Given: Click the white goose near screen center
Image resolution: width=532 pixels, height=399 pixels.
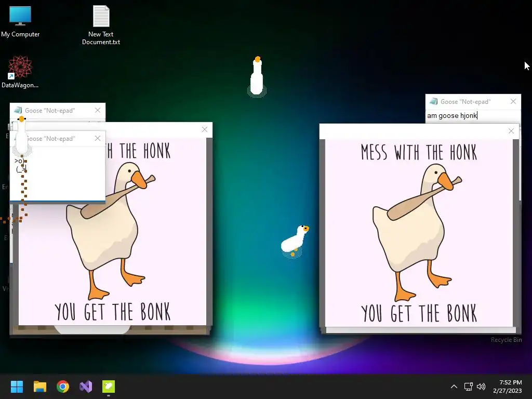Looking at the screenshot, I should pyautogui.click(x=295, y=240).
